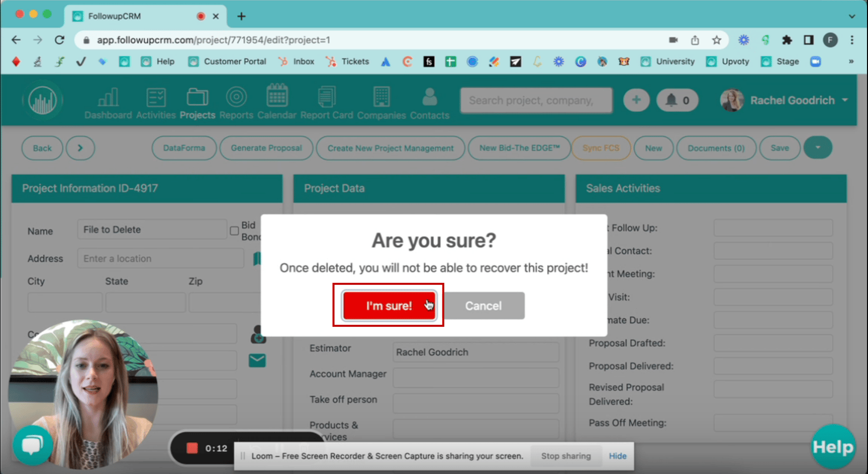Screen dimensions: 868x474
Task: Select the Report Card icon
Action: (326, 96)
